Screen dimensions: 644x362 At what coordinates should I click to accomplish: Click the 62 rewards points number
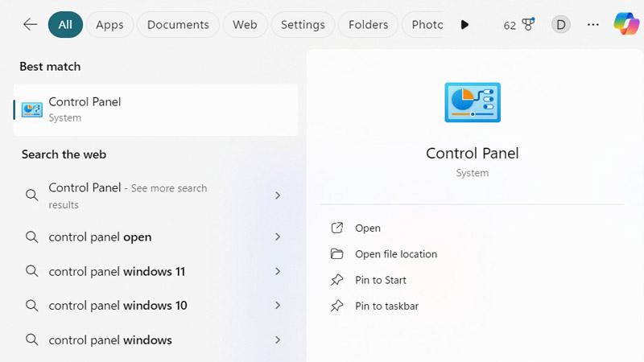[x=510, y=26]
